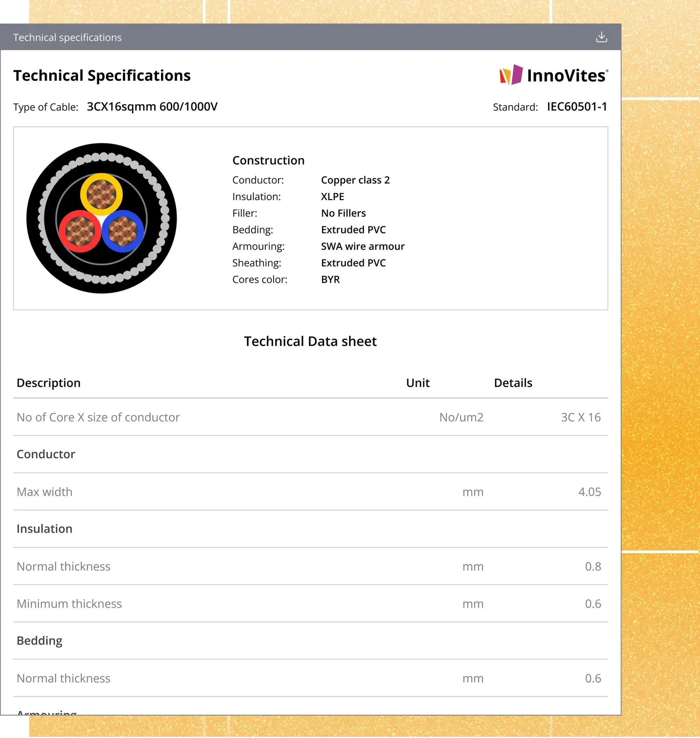This screenshot has height=738, width=700.
Task: Click the IEC60501-1 standard value
Action: [577, 107]
